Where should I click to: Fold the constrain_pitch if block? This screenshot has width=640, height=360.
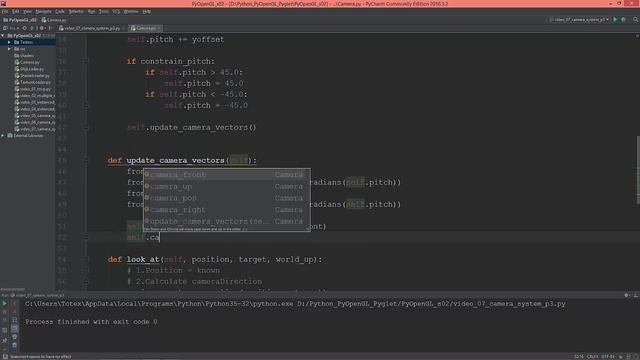point(86,61)
